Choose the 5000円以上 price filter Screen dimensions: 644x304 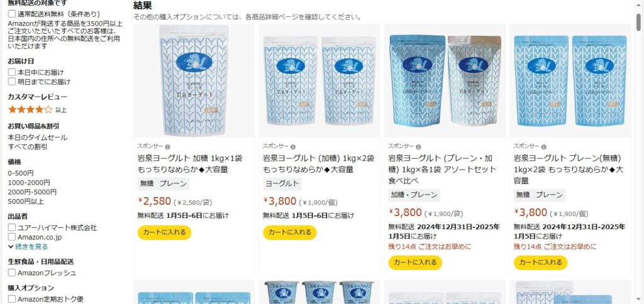(x=26, y=202)
